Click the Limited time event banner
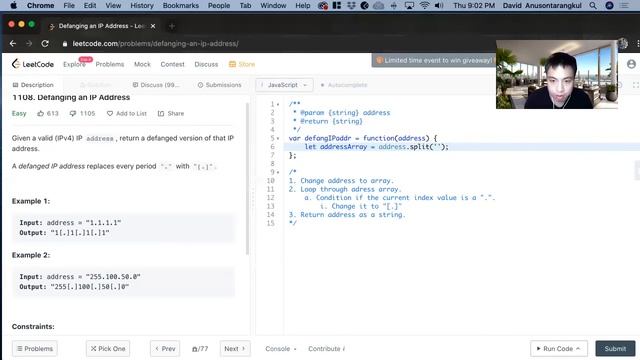Viewport: 640px width, 360px height. click(x=433, y=60)
